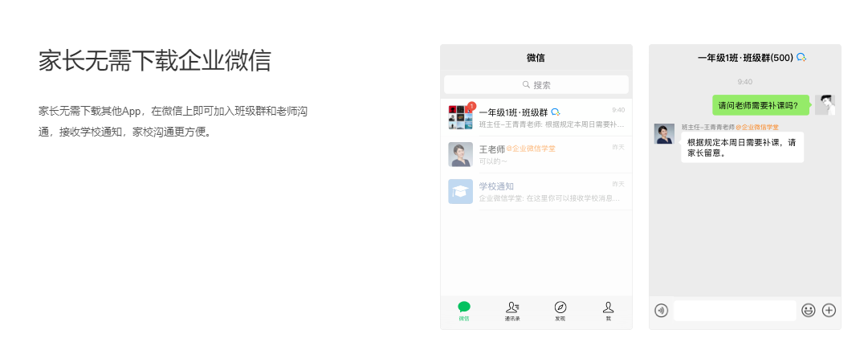
Task: Select the 微信 chats tab
Action: click(x=464, y=311)
